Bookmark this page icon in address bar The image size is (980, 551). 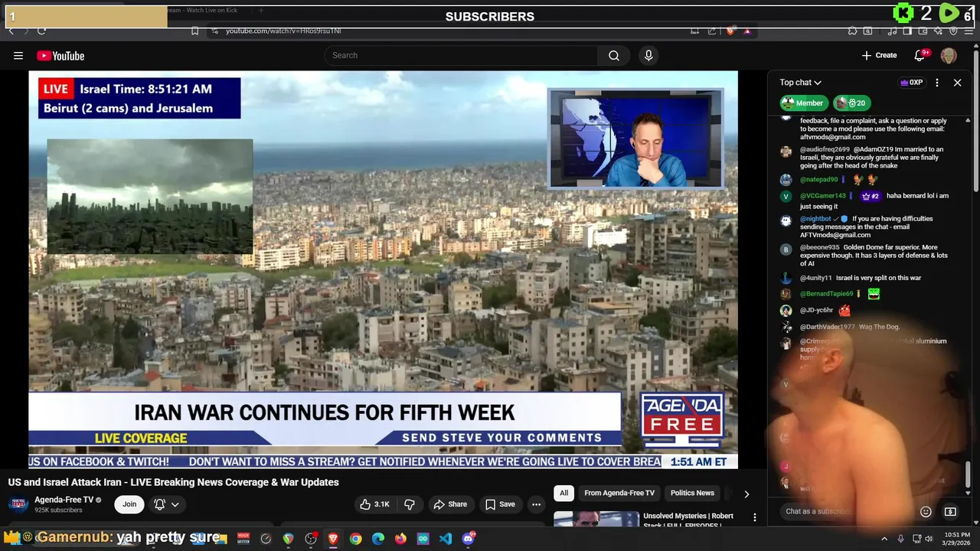pyautogui.click(x=194, y=31)
